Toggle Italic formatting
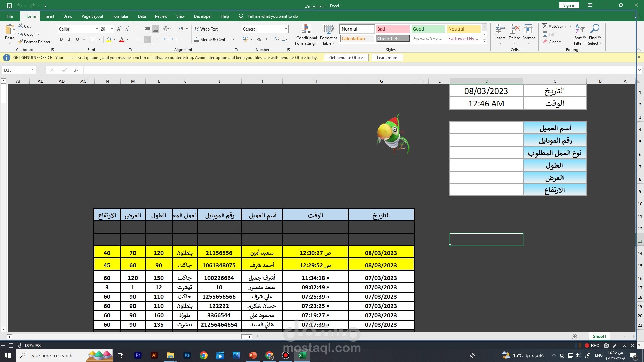The height and width of the screenshot is (362, 644). pos(69,39)
